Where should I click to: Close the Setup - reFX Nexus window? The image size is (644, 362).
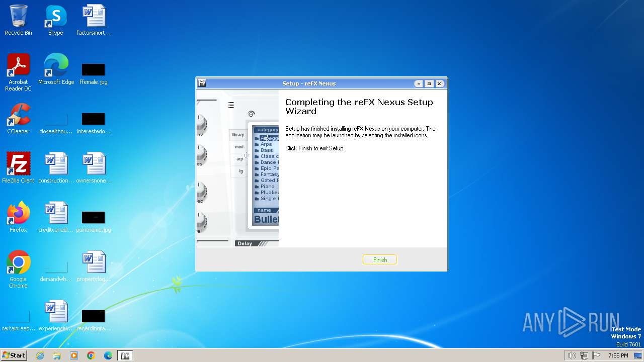click(x=439, y=83)
